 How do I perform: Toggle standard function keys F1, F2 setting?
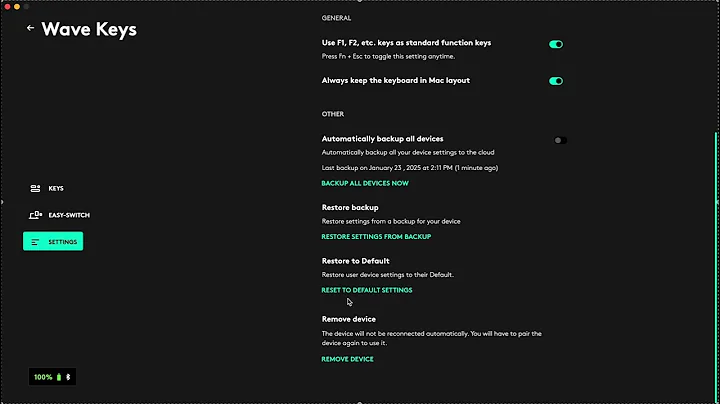[x=556, y=44]
